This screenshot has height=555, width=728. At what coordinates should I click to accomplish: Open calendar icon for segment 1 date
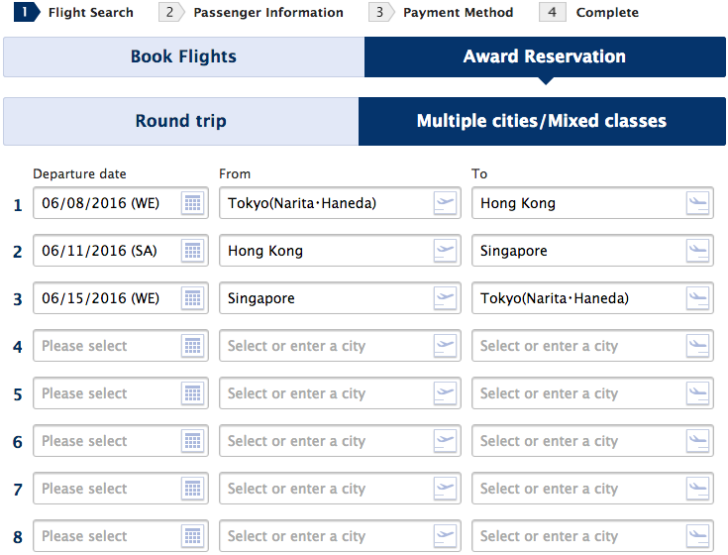coord(192,203)
